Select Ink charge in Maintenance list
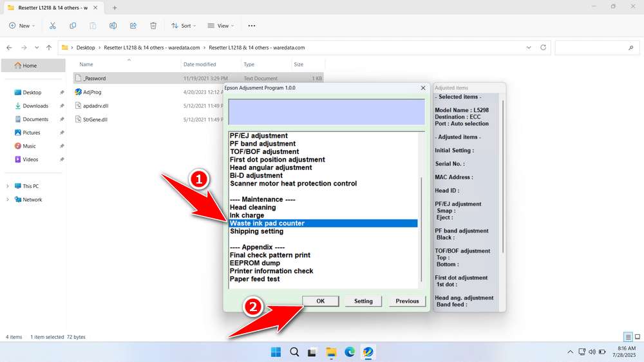The width and height of the screenshot is (644, 362). click(247, 215)
